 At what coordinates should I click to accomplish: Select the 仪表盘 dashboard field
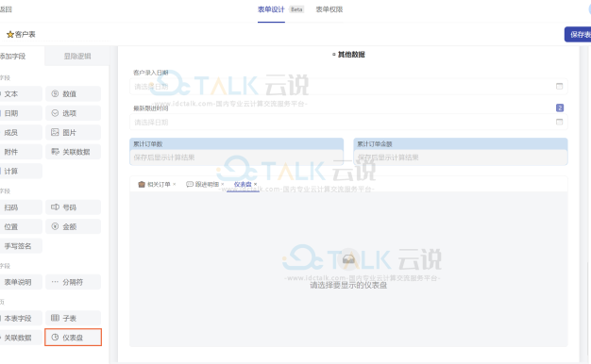pos(73,338)
